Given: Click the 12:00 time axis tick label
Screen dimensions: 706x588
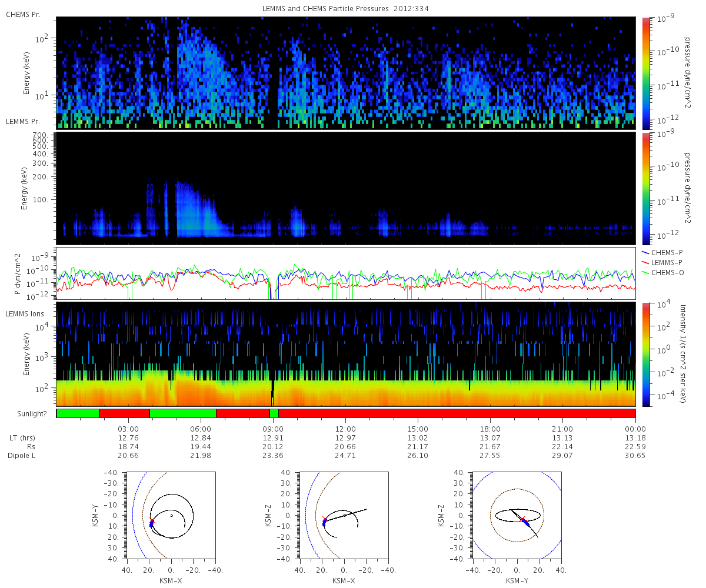Looking at the screenshot, I should (345, 429).
